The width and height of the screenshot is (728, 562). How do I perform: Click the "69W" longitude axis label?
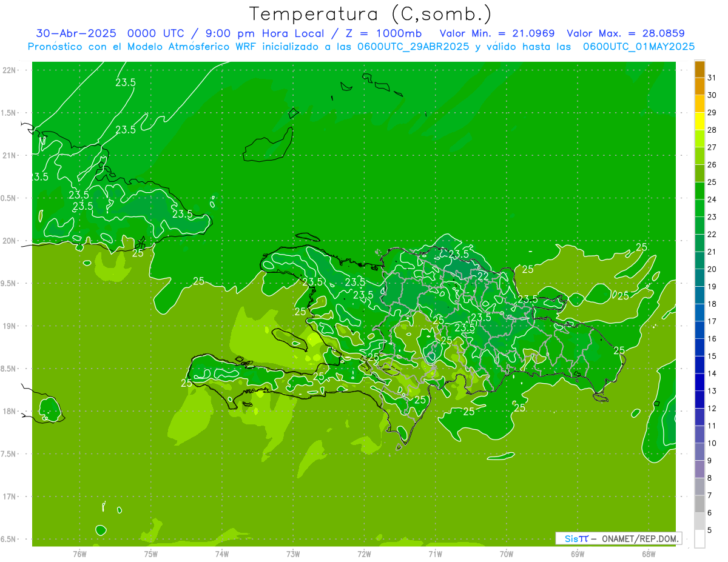click(578, 554)
